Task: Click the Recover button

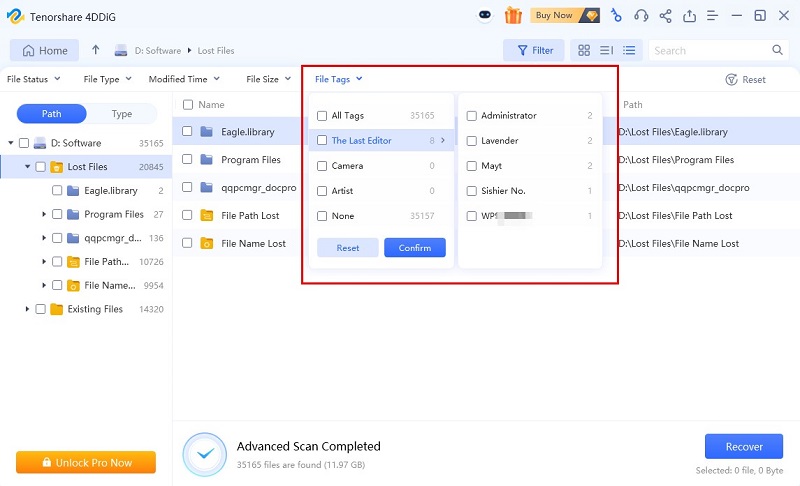Action: [744, 447]
